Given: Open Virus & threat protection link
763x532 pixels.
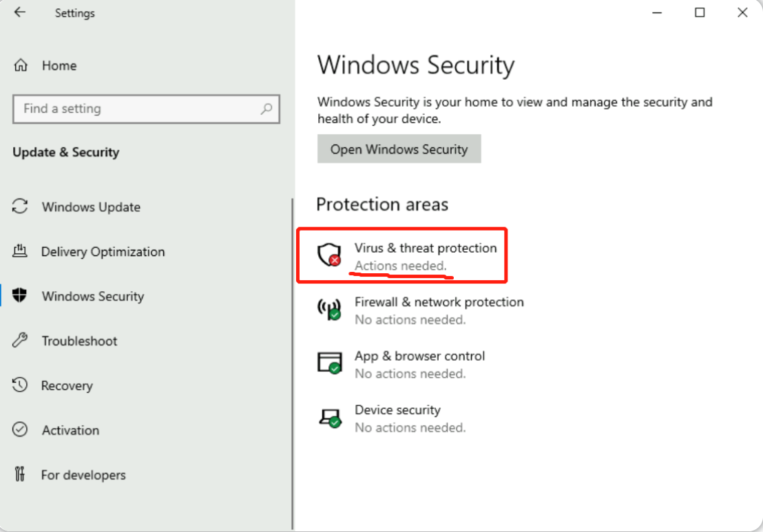Looking at the screenshot, I should pos(426,248).
